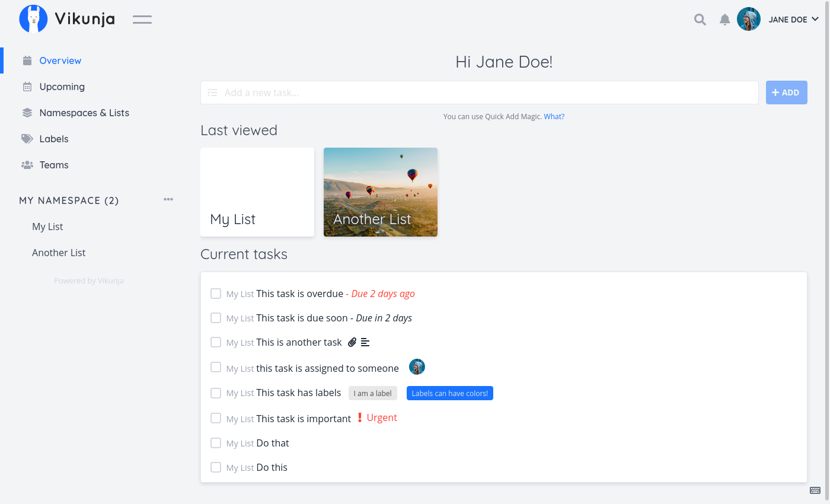Click the 'Hi Jane Doe!' greeting
This screenshot has height=504, width=830.
point(504,62)
